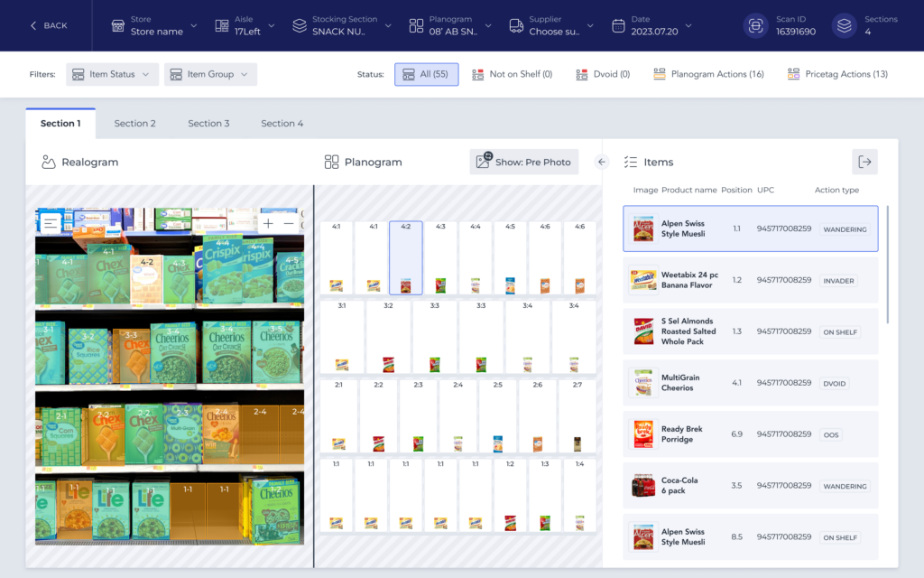Click the export icon in Items panel

[864, 163]
